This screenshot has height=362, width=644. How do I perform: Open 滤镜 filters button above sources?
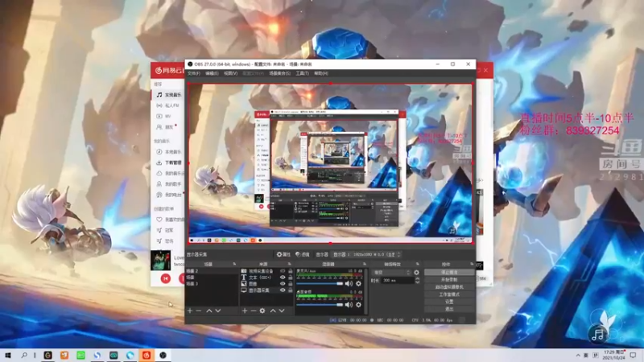pos(303,254)
